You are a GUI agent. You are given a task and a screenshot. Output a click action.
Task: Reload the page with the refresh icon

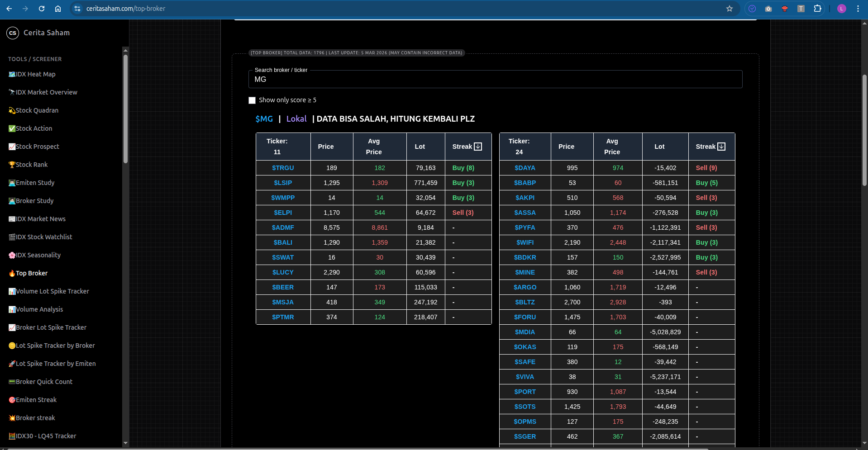(42, 9)
